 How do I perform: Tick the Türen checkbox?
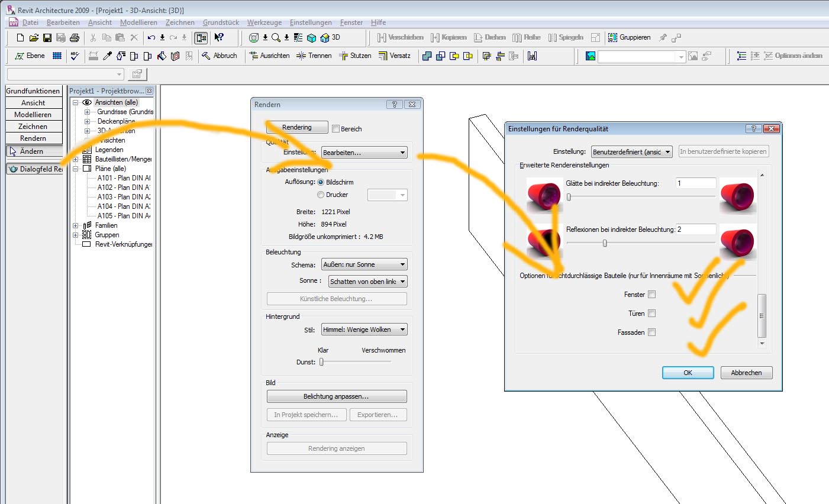(x=651, y=314)
